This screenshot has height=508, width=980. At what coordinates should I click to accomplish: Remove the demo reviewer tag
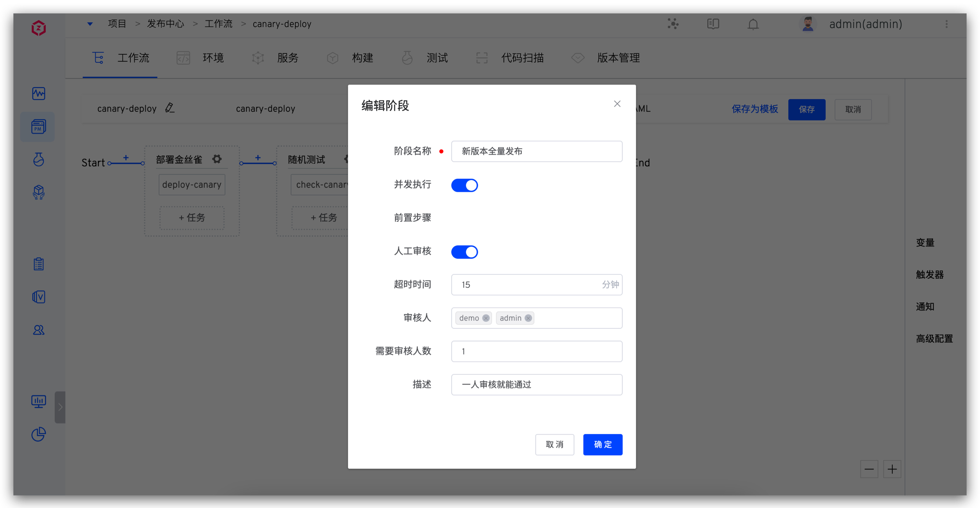click(x=486, y=318)
